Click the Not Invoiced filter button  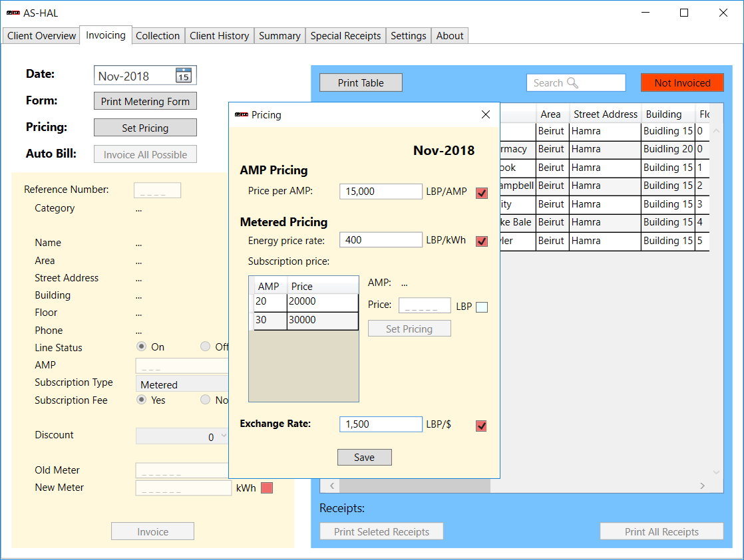point(682,82)
